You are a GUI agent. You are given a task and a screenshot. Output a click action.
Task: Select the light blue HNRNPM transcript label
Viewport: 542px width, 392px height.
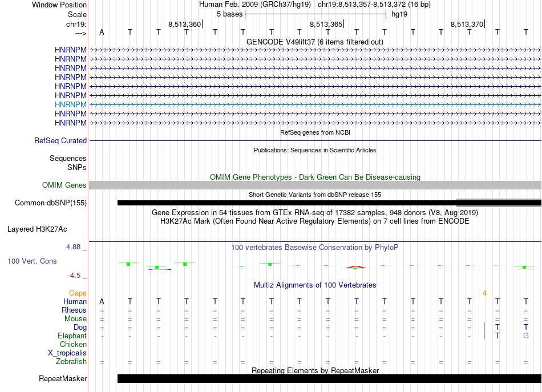pyautogui.click(x=71, y=104)
